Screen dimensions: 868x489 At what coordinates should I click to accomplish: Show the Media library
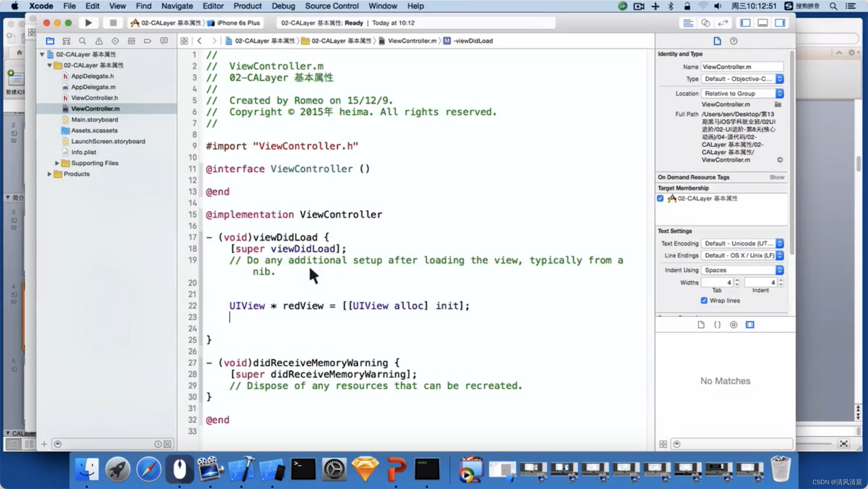tap(750, 324)
